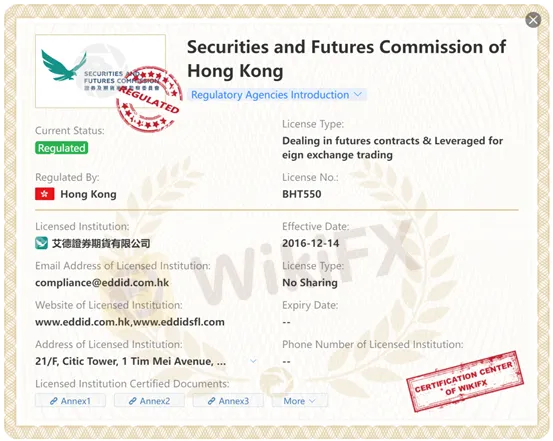Open the Annex2 document link
Screen dimensions: 553x441
(149, 401)
